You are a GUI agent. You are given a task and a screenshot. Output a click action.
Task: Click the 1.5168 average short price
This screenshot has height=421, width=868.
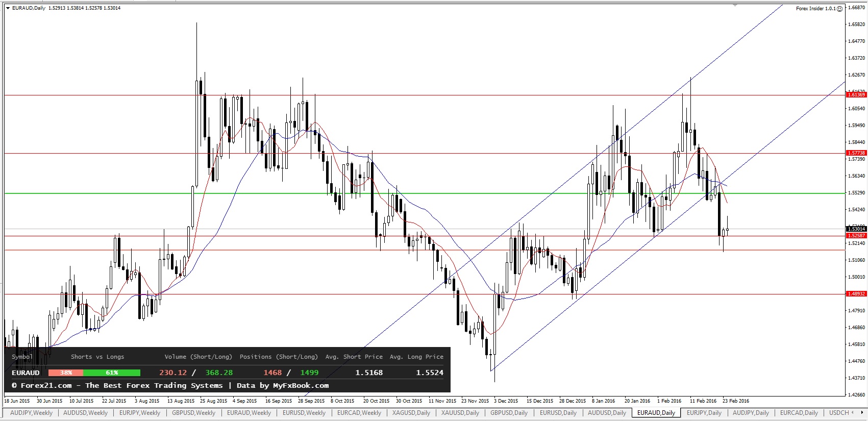pos(369,373)
